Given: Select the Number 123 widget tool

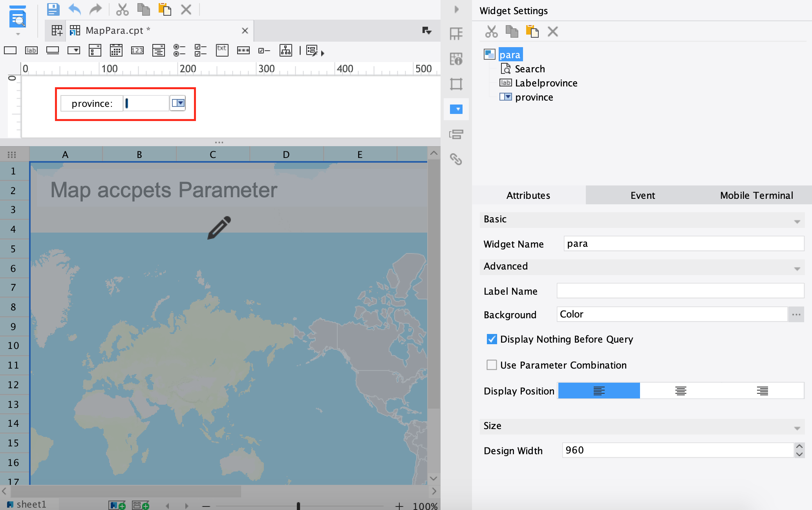Looking at the screenshot, I should (137, 50).
